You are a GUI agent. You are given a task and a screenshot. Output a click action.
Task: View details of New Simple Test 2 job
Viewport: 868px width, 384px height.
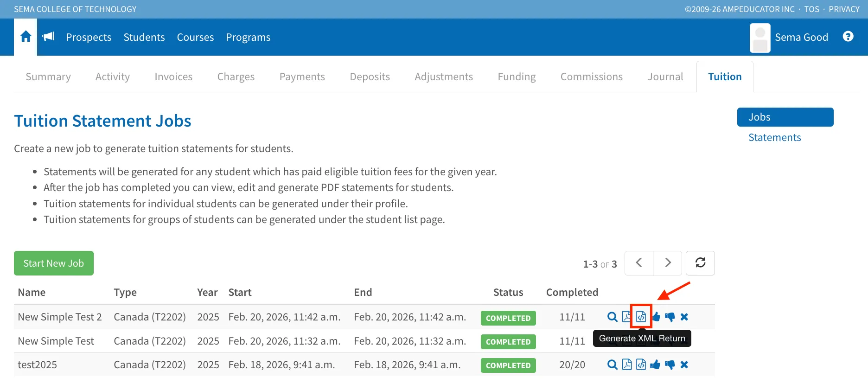(613, 317)
